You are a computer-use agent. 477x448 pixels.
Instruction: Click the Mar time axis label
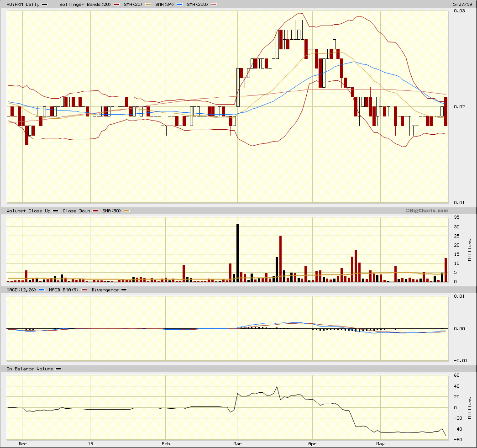pos(237,444)
